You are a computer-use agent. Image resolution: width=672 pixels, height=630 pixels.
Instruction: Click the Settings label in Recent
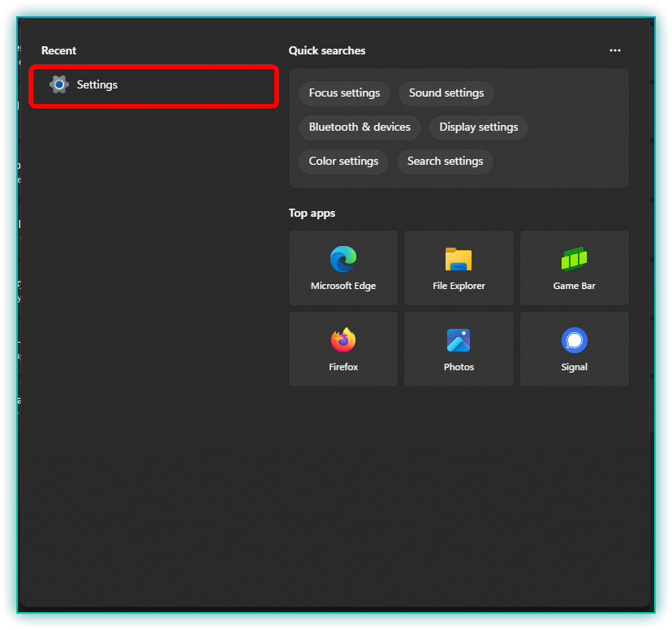[x=97, y=85]
